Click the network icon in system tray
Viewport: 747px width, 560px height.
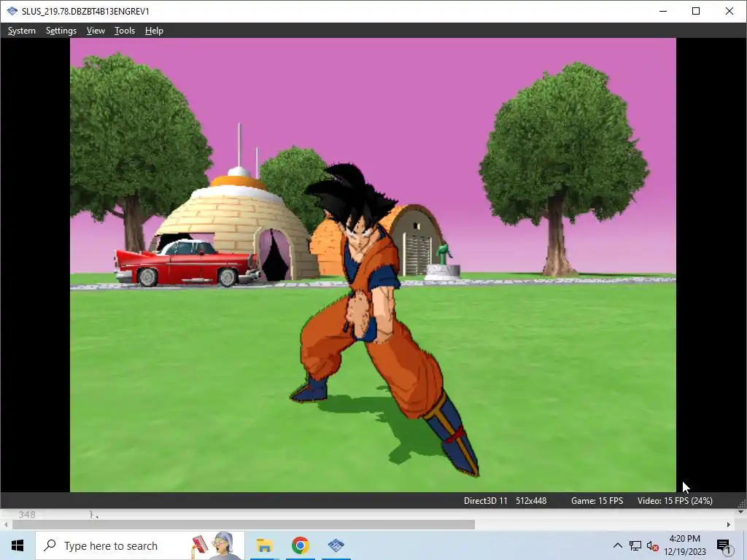coord(635,545)
